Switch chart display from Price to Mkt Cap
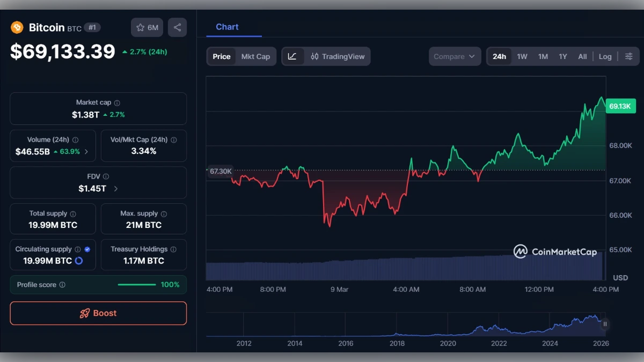Image resolution: width=644 pixels, height=362 pixels. coord(257,56)
